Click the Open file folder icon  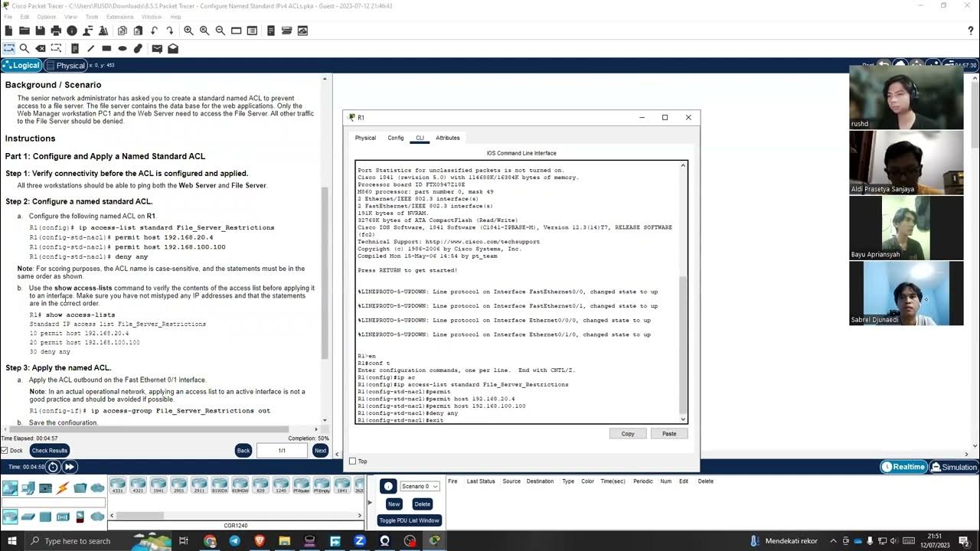click(24, 31)
